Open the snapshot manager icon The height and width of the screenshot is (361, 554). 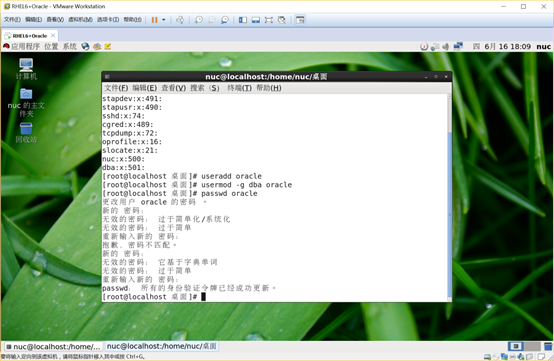(225, 20)
